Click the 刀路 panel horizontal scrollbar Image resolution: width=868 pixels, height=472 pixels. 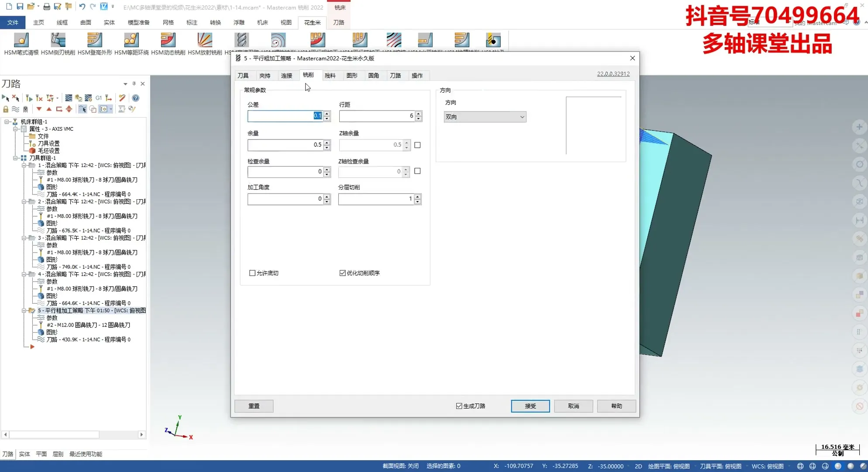tap(55, 434)
